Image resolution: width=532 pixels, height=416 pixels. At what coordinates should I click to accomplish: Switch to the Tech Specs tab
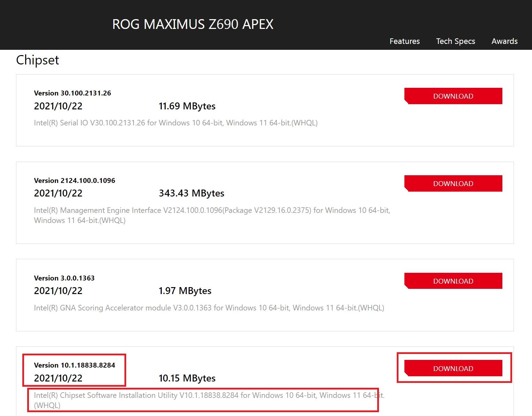[455, 41]
